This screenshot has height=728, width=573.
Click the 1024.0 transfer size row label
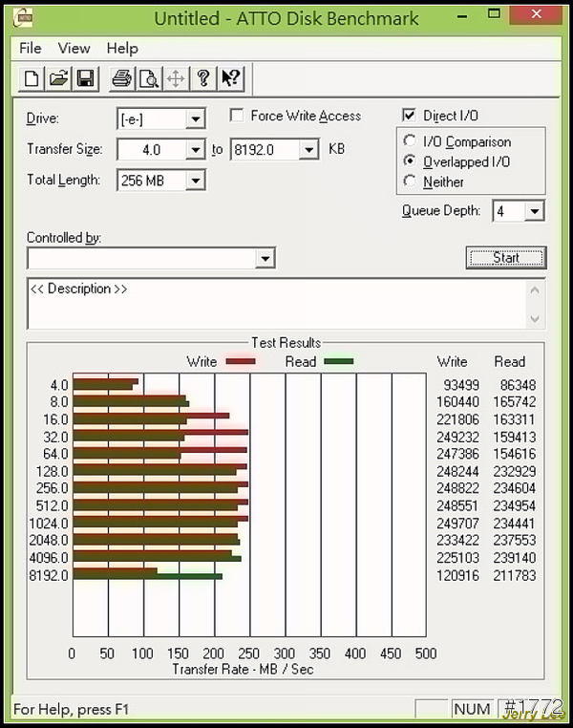tap(49, 524)
